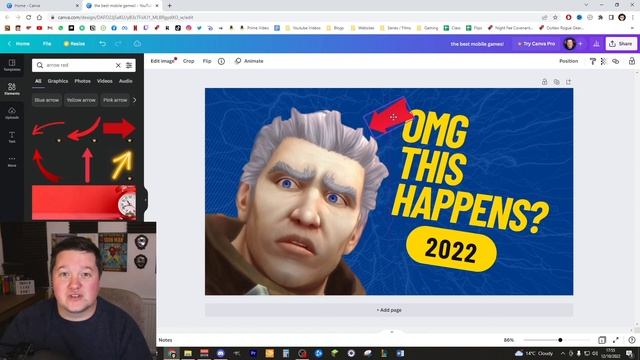This screenshot has width=640, height=360.
Task: Click the Undo arrow icon
Action: tap(102, 44)
